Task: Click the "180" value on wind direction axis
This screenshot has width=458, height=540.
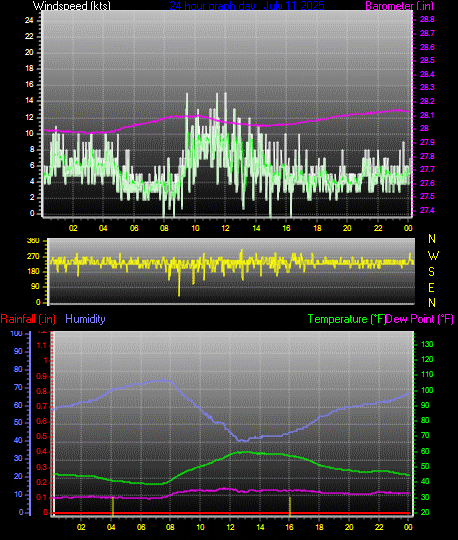Action: click(33, 272)
